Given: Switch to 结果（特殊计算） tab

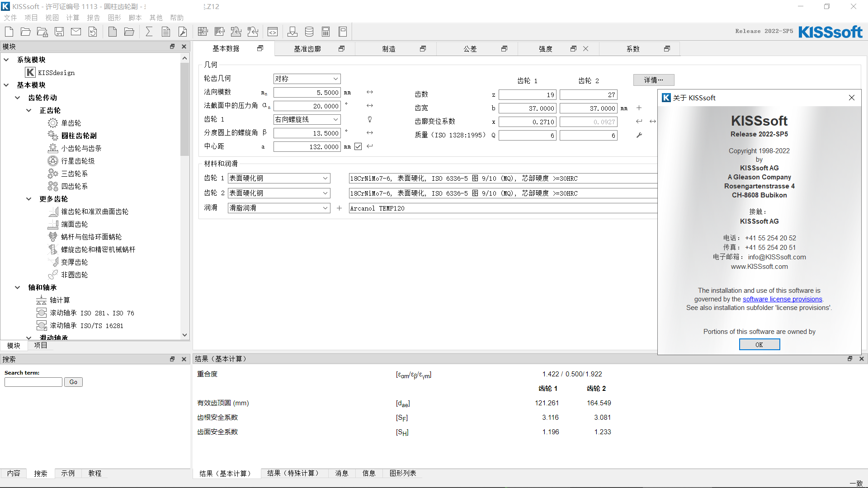Looking at the screenshot, I should pyautogui.click(x=294, y=473).
